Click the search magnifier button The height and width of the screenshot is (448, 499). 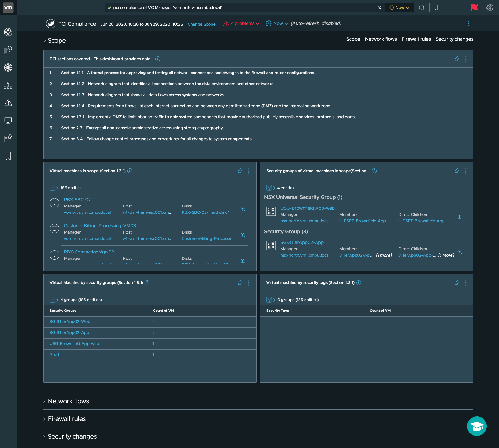tap(421, 8)
